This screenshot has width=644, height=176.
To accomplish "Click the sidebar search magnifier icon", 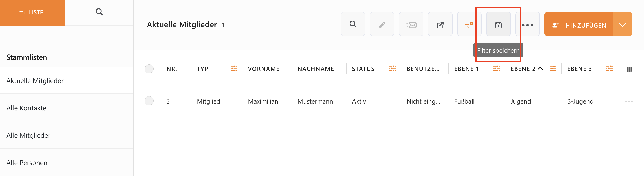I will (x=99, y=12).
